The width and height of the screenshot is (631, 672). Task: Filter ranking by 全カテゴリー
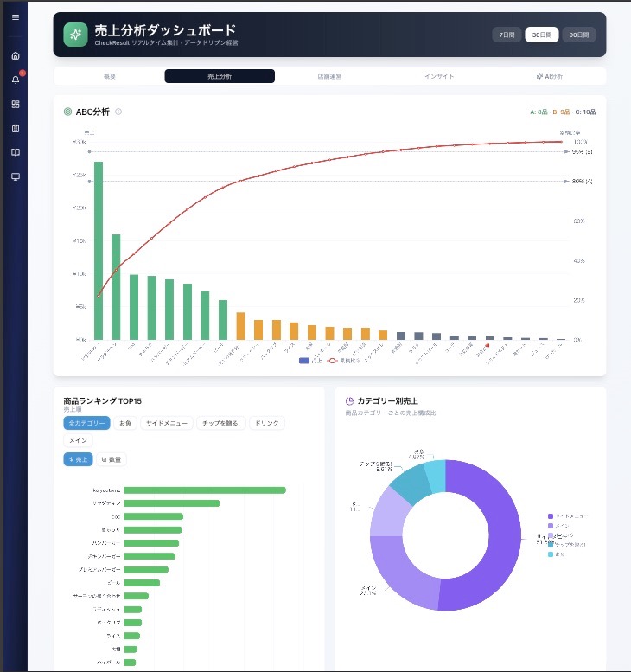pyautogui.click(x=86, y=423)
